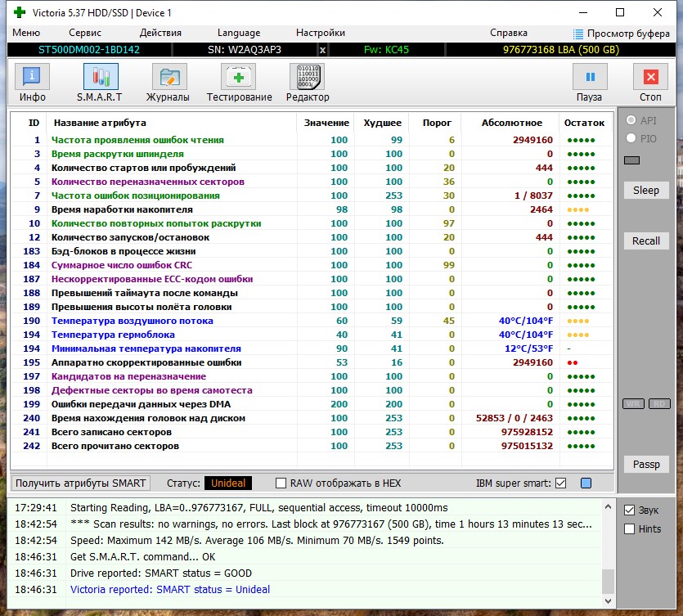This screenshot has height=616, width=683.
Task: Click Получить атрибуты SMART button
Action: point(81,483)
